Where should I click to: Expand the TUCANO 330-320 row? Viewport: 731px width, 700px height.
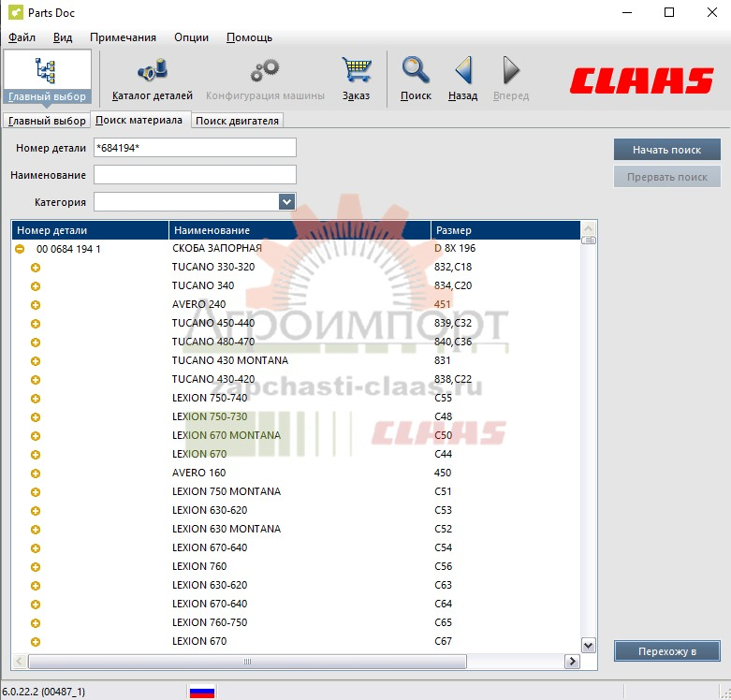(36, 268)
